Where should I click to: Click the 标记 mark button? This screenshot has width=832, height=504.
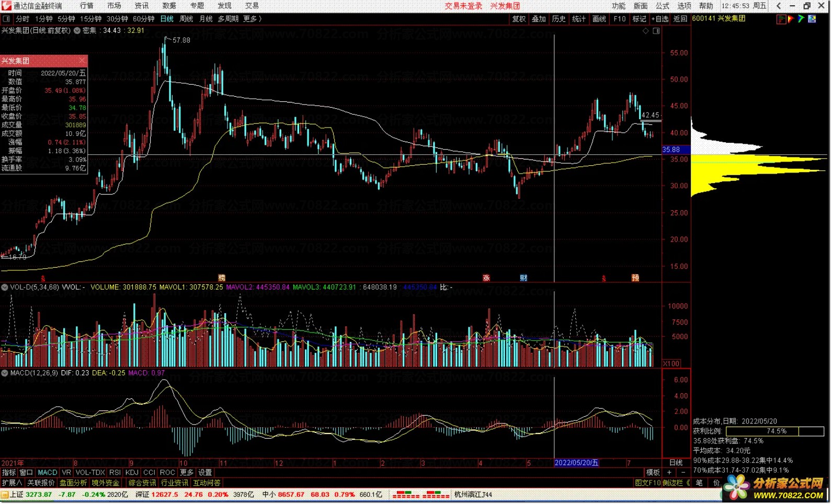pyautogui.click(x=640, y=19)
